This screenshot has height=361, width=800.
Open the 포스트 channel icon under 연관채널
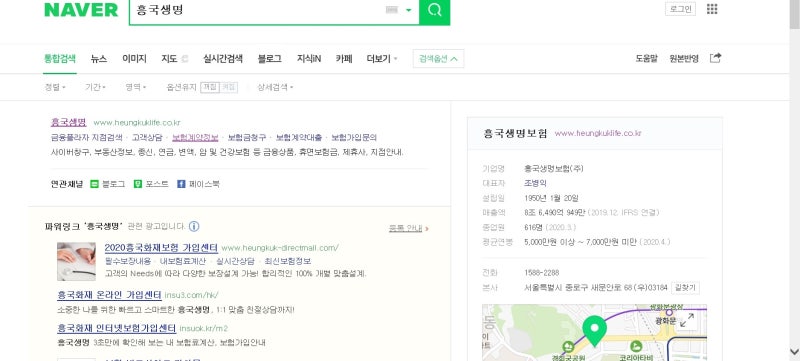138,184
